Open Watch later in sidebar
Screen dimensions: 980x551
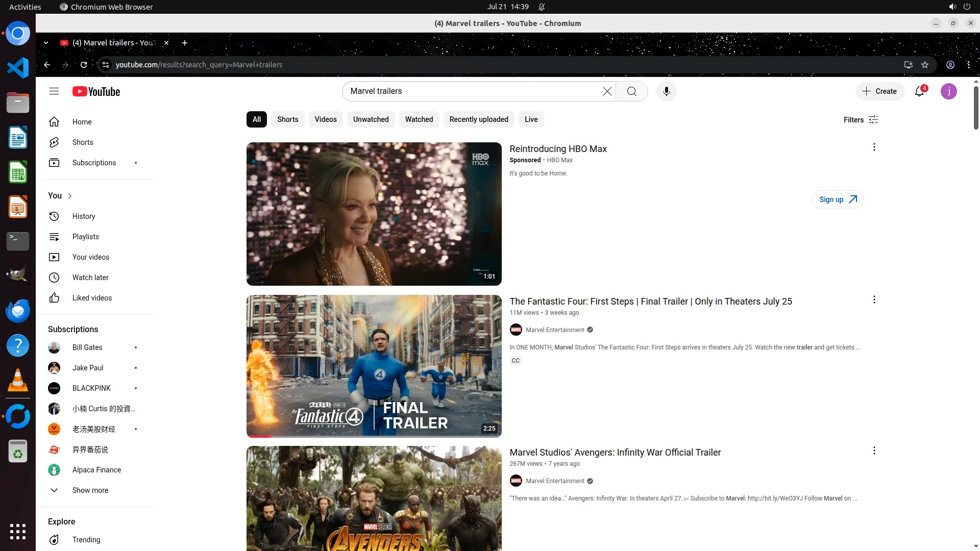tap(90, 278)
